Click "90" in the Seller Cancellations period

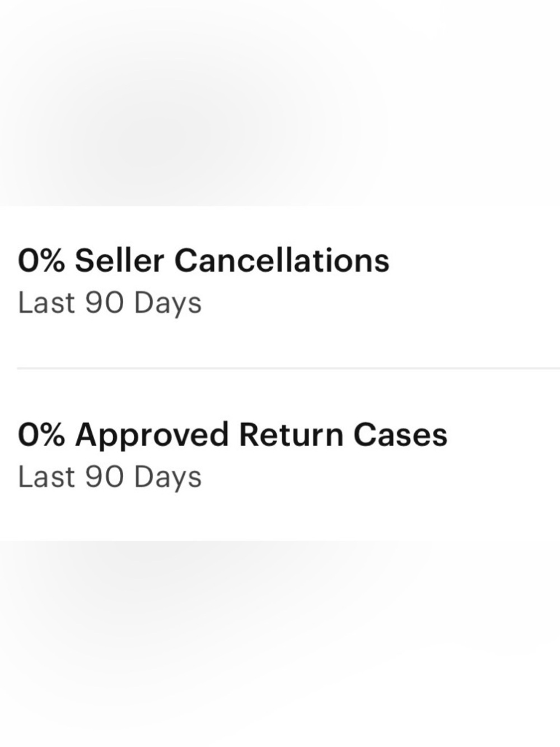point(104,303)
